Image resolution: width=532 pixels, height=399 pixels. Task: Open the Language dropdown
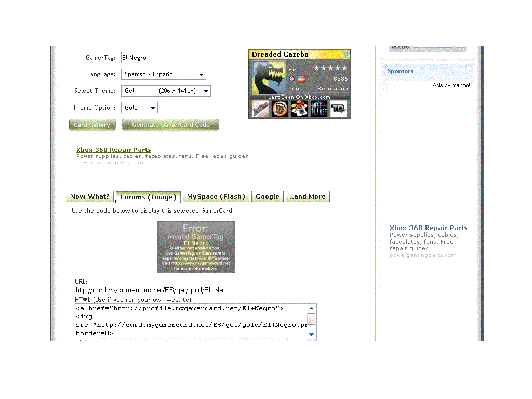tap(164, 74)
